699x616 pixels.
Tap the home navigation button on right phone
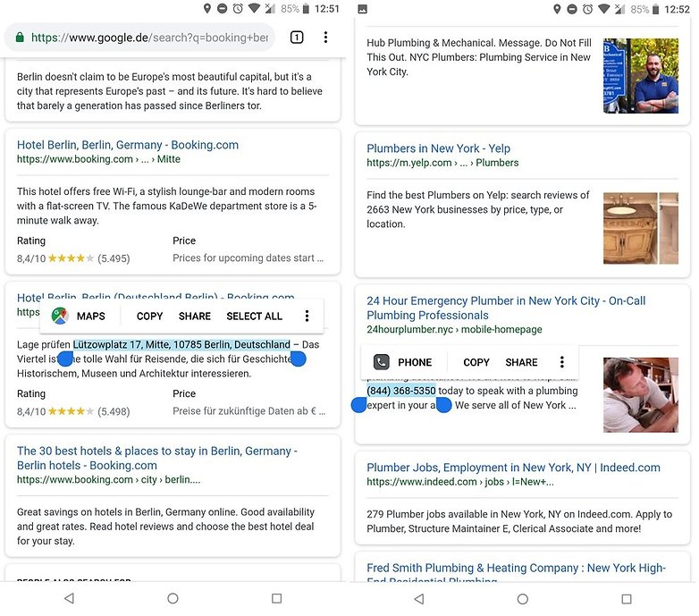[x=523, y=599]
